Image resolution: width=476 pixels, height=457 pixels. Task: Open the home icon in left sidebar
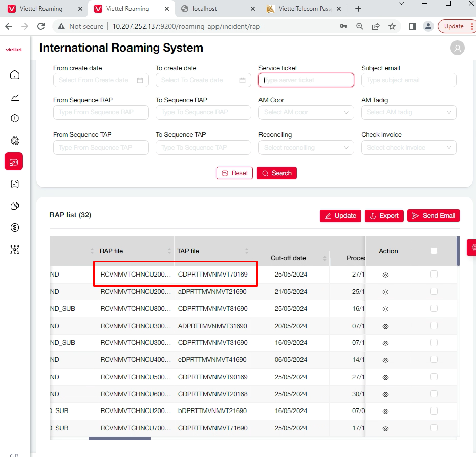point(15,75)
